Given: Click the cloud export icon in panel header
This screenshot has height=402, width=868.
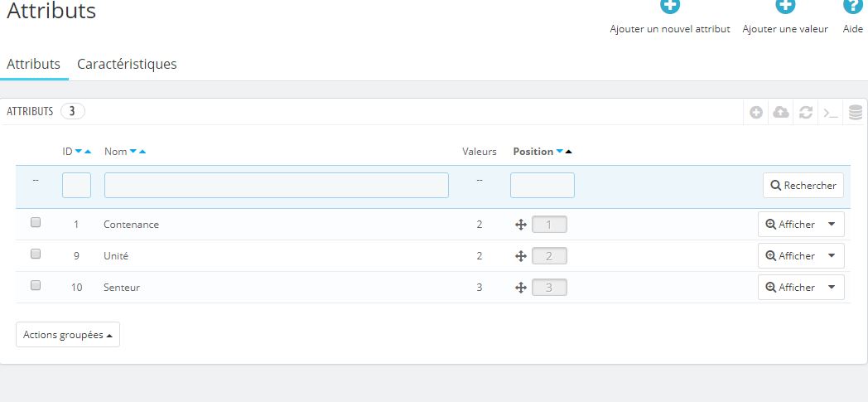Looking at the screenshot, I should point(781,113).
